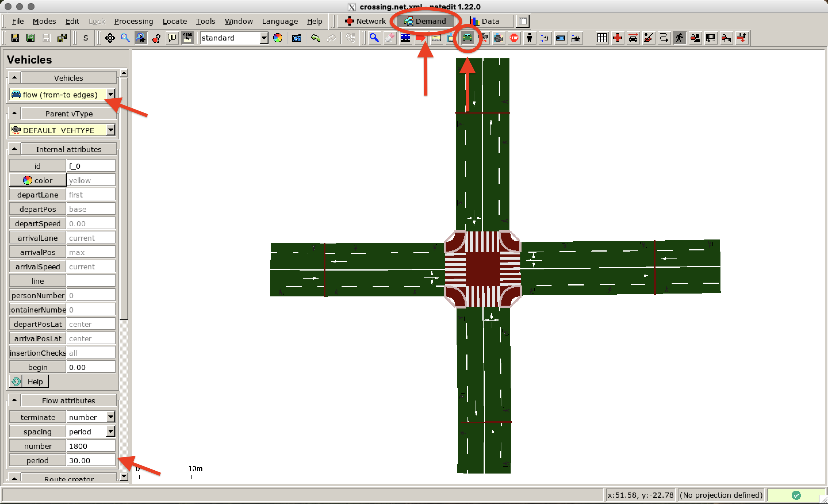Collapse the Internal attributes section

tap(14, 149)
